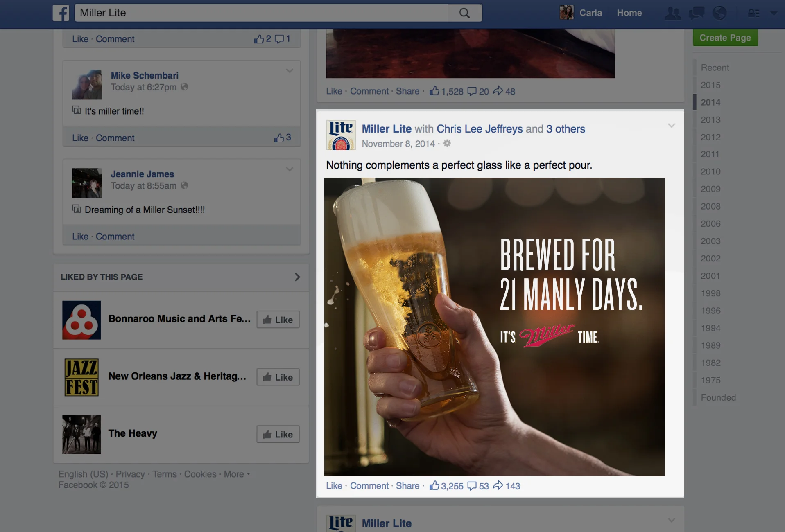Open the Privacy footer link
This screenshot has height=532, width=785.
pos(130,474)
